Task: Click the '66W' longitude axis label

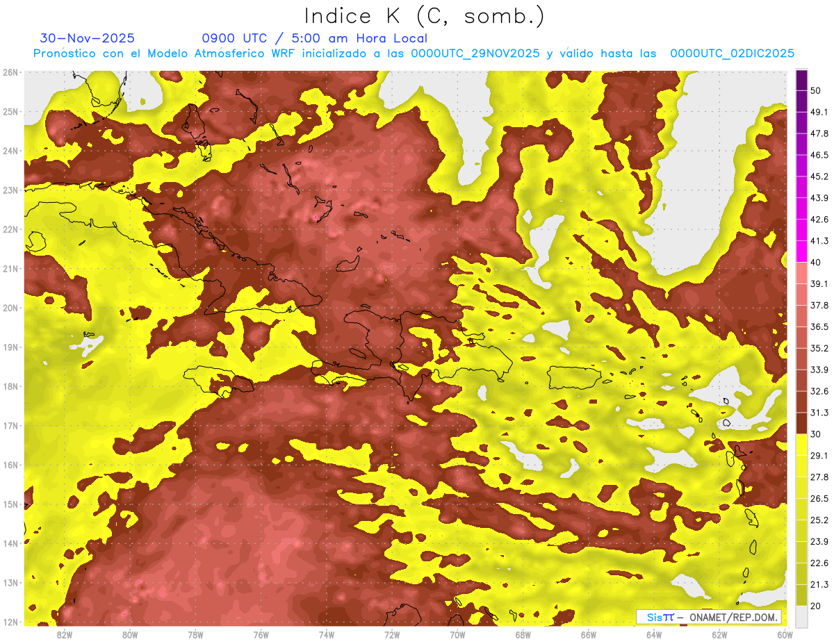Action: pos(589,635)
